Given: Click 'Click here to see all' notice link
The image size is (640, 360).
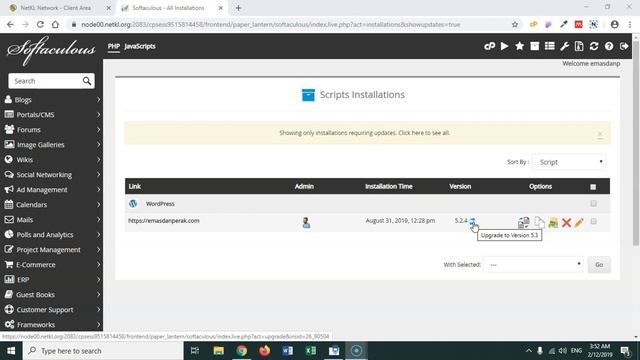Looking at the screenshot, I should coord(424,133).
